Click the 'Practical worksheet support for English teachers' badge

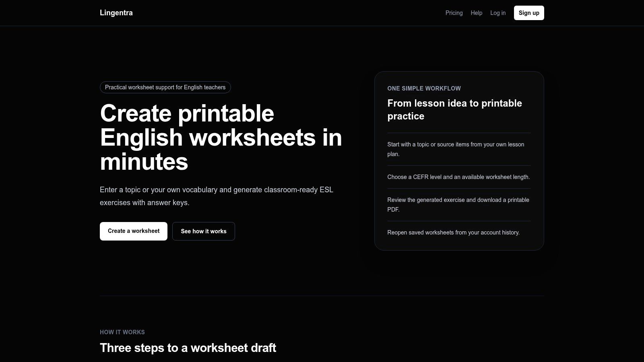165,87
